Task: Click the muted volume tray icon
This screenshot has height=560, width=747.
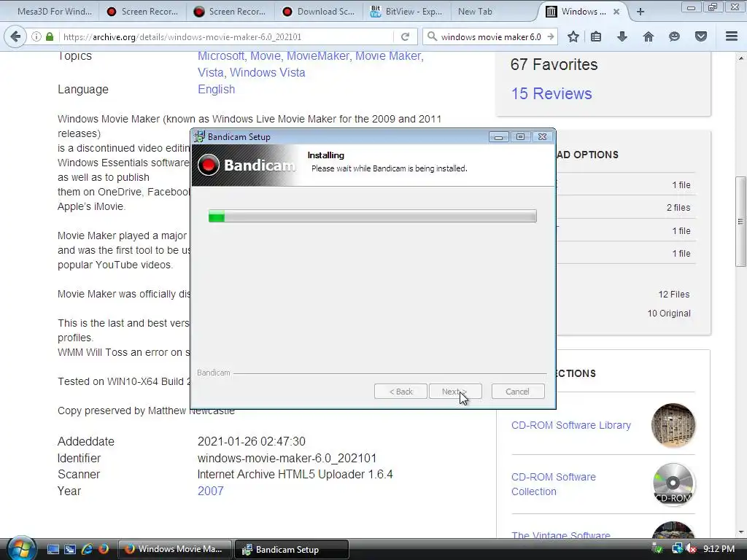Action: pos(691,549)
